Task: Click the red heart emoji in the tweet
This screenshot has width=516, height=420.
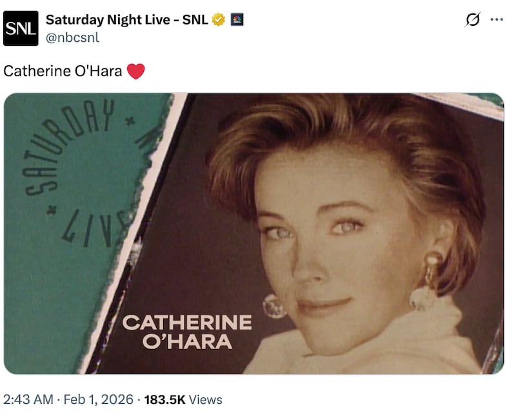Action: point(136,69)
